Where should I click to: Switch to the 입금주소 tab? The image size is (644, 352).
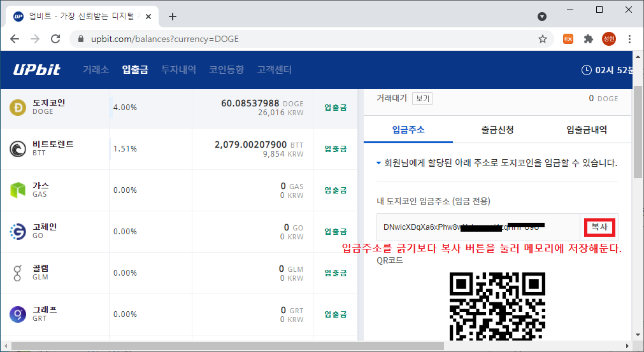click(x=408, y=130)
